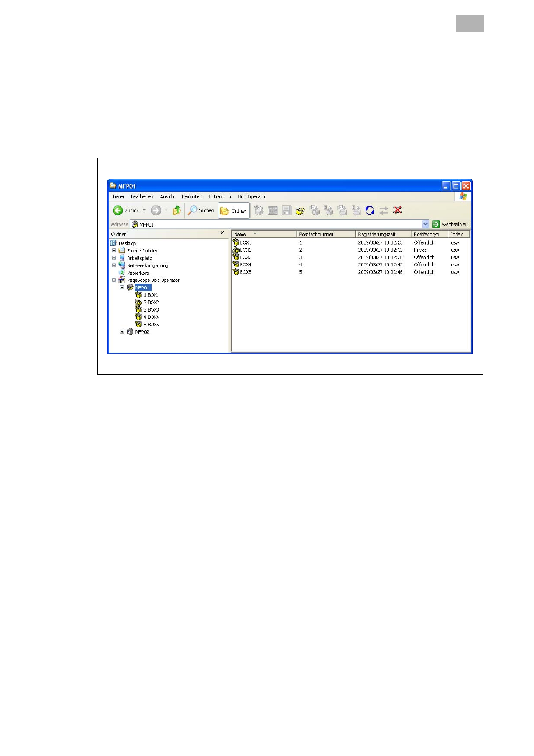Screen dimensions: 534x756
Task: Expand the Netzwerkumgebung tree node
Action: pos(114,265)
